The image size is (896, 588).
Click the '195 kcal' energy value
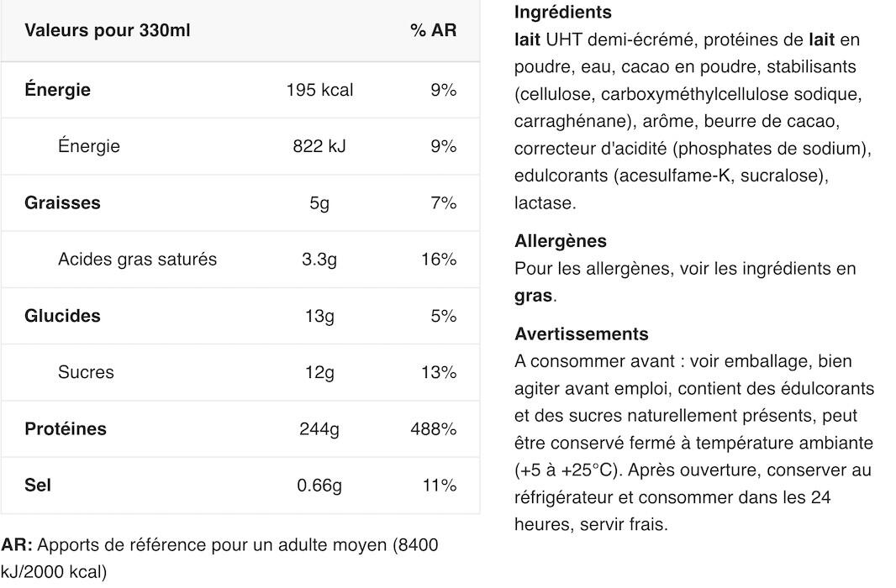[319, 90]
